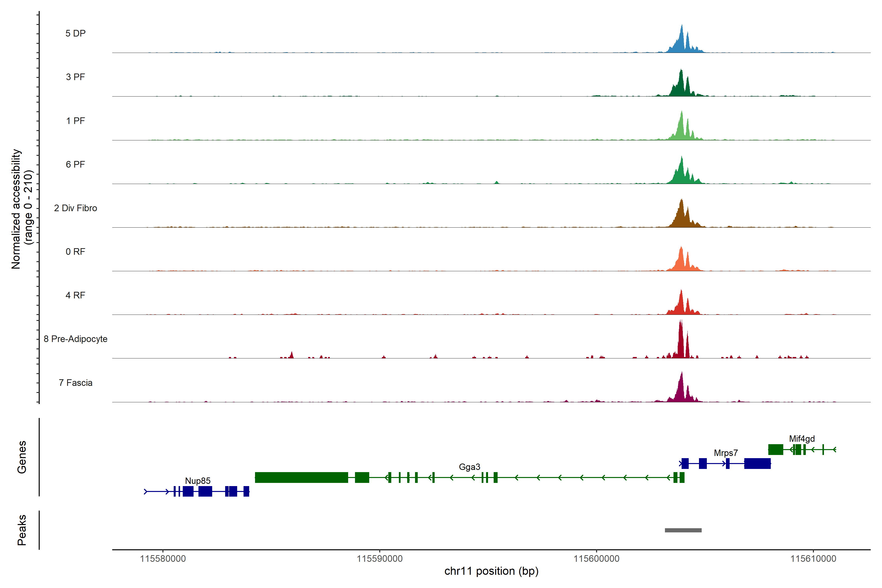Click the large blue Mrps7 last exon
The height and width of the screenshot is (588, 882).
(x=757, y=464)
